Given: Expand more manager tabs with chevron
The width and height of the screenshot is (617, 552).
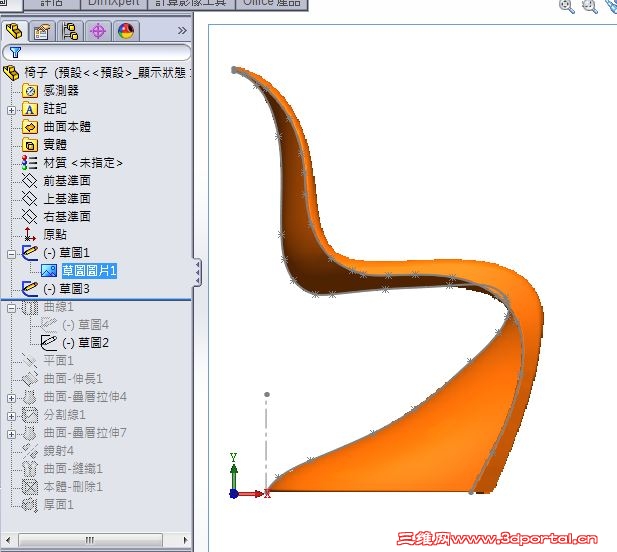Looking at the screenshot, I should pyautogui.click(x=182, y=31).
